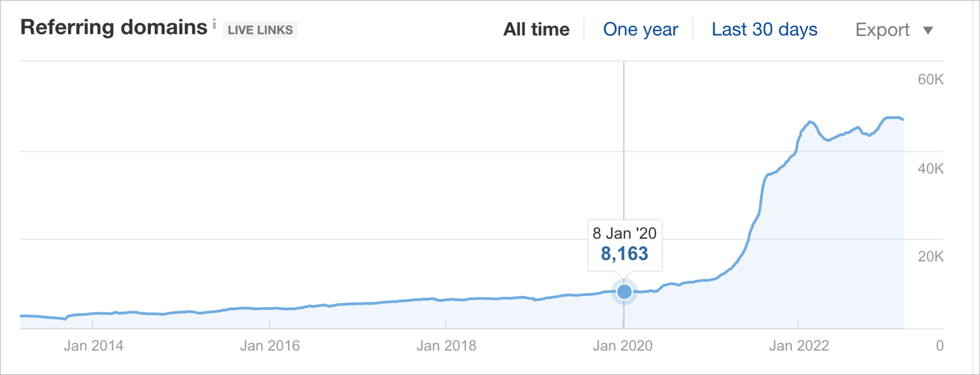This screenshot has height=375, width=980.
Task: Click the 8 Jan '20 tooltip box
Action: pyautogui.click(x=625, y=245)
